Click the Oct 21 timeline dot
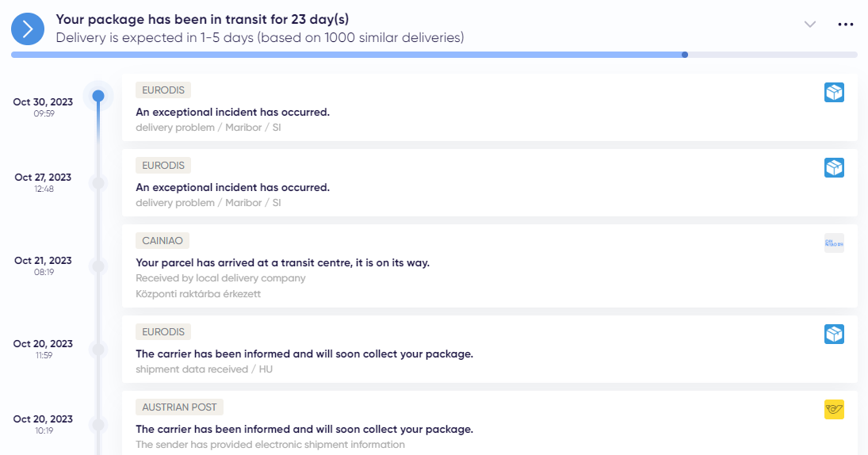 (x=98, y=266)
